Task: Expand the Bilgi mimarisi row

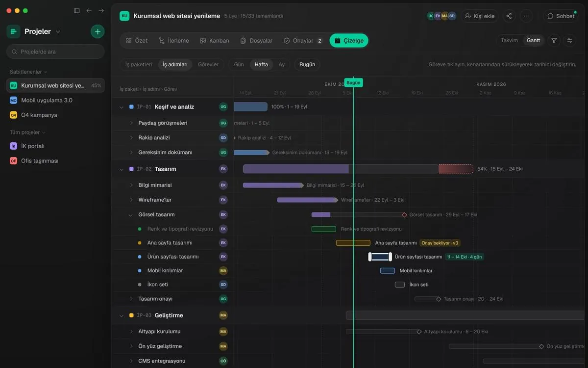Action: 131,185
